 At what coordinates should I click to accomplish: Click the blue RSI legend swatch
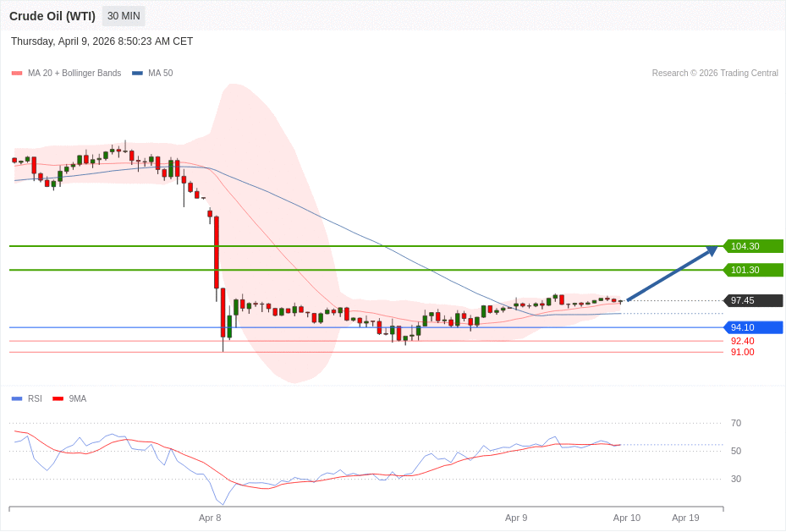point(17,398)
